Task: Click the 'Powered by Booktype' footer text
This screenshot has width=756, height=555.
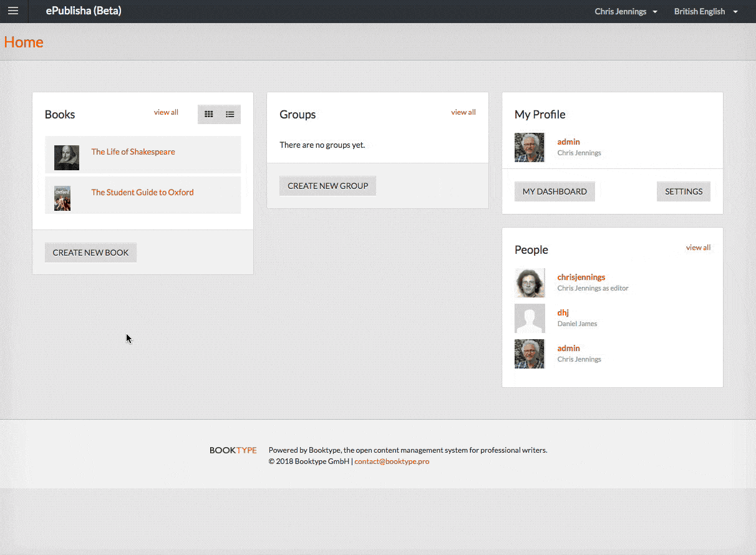Action: point(408,450)
